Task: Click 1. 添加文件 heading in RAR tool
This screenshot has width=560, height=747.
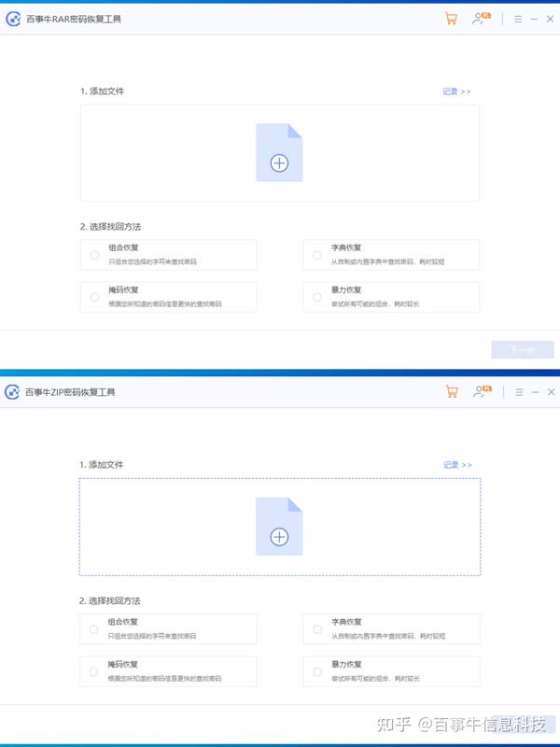Action: (102, 91)
